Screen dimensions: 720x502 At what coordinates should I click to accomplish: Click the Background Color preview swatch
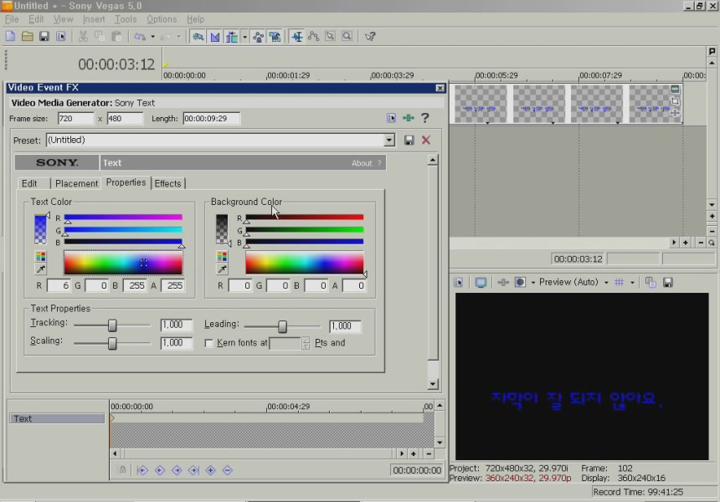tap(222, 229)
